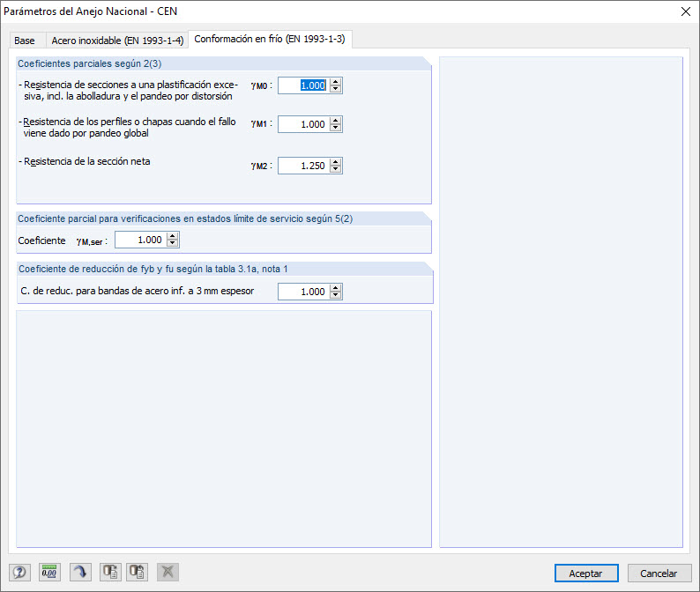700x592 pixels.
Task: Click the database export to file icon
Action: 110,572
